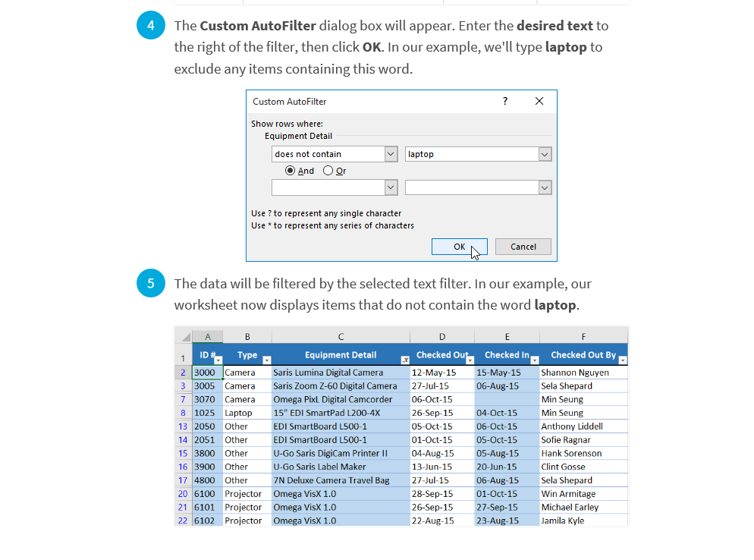Select column C header
The height and width of the screenshot is (560, 754).
pos(341,337)
